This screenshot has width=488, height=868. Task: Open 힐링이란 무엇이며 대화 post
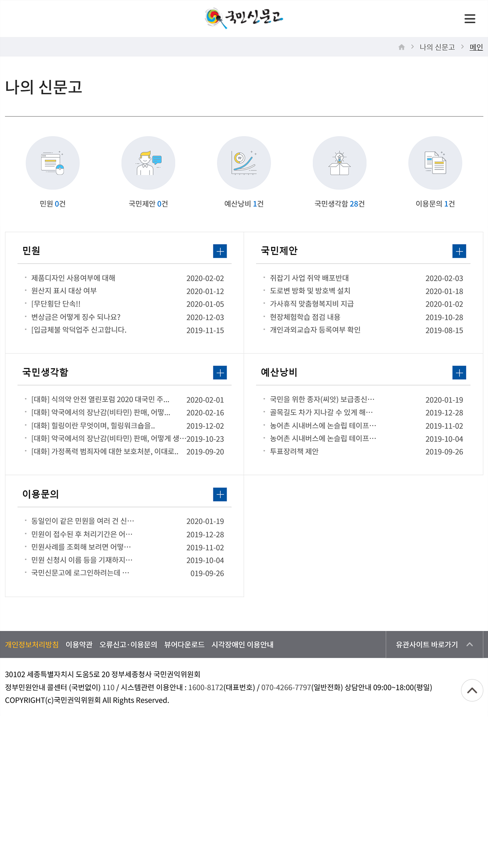click(x=93, y=426)
